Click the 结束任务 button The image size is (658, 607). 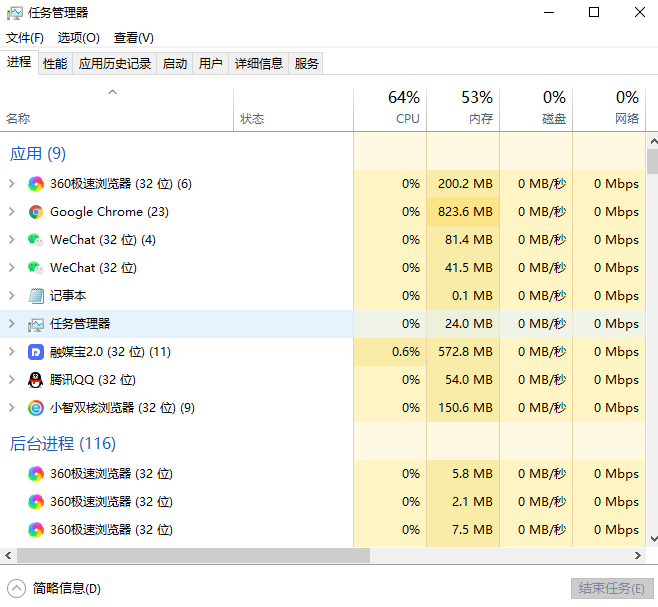pos(612,589)
